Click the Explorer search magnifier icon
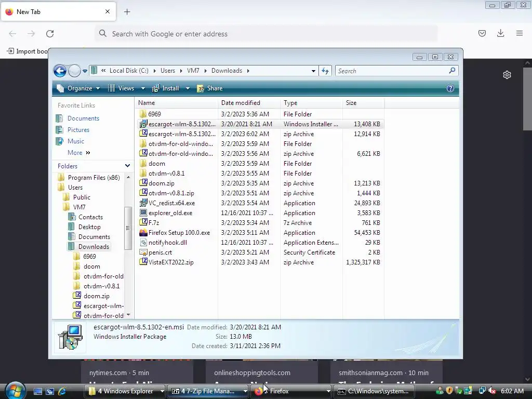 pyautogui.click(x=452, y=71)
